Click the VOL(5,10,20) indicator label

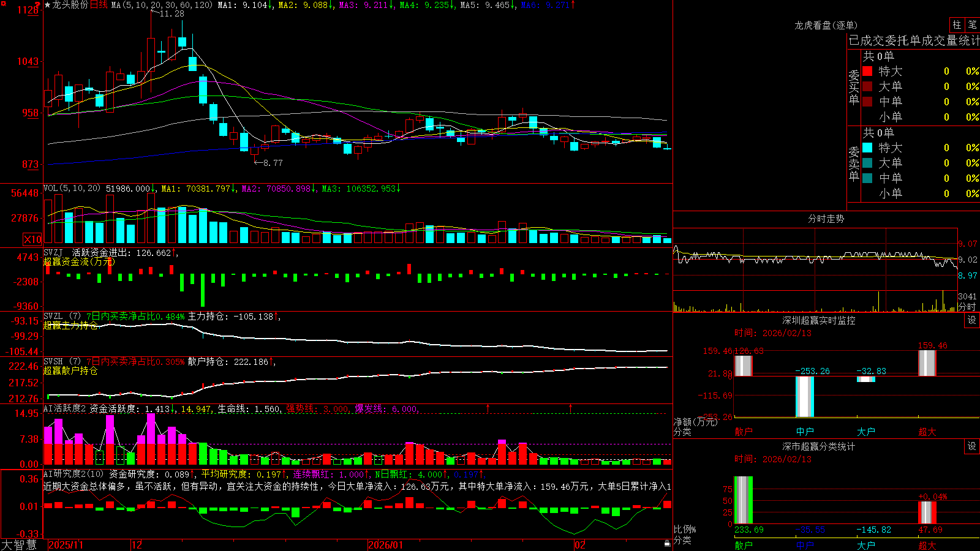pos(72,189)
